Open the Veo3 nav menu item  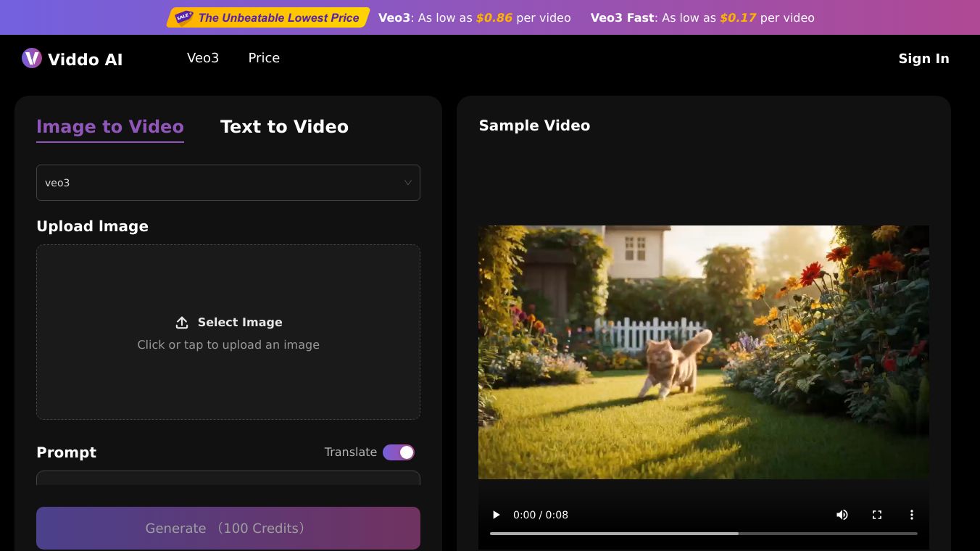203,58
